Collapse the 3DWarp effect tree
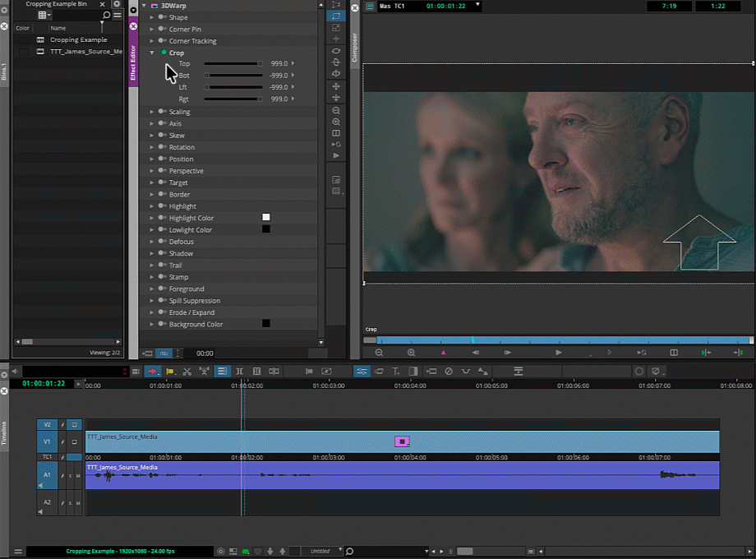Image resolution: width=756 pixels, height=559 pixels. pos(144,6)
